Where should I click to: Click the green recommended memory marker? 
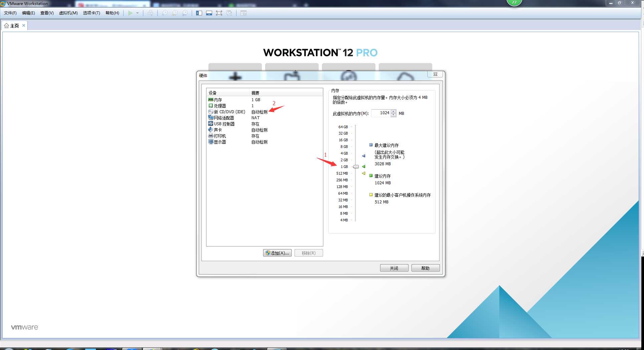[364, 166]
